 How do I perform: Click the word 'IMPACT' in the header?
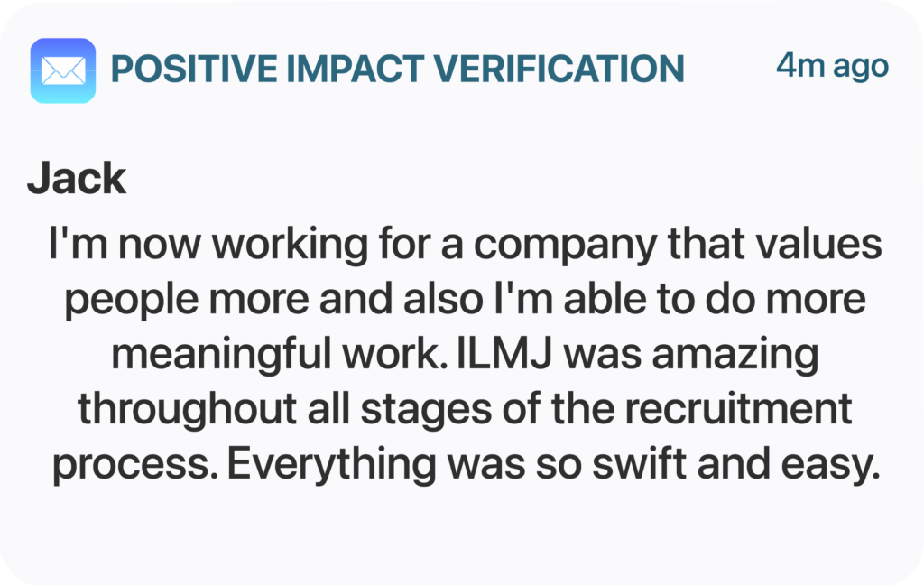pos(355,69)
